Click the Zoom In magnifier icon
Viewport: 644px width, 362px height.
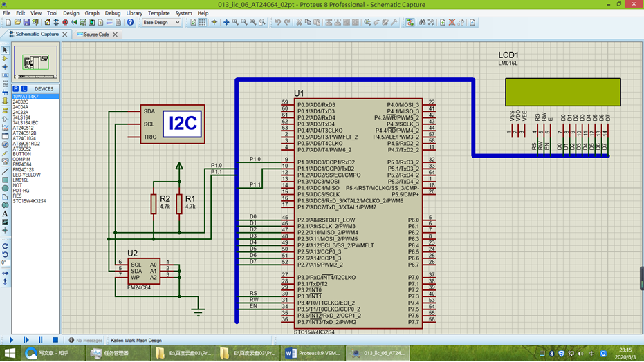tap(235, 23)
